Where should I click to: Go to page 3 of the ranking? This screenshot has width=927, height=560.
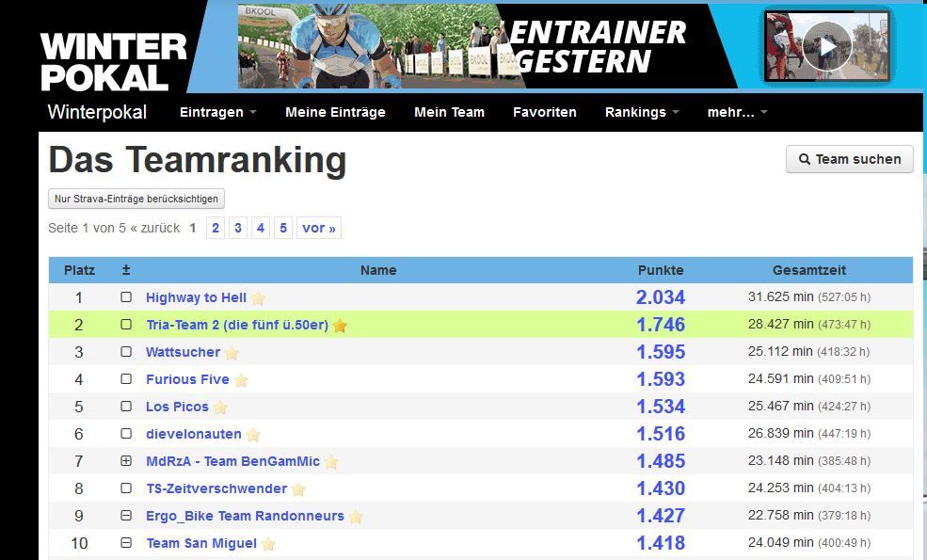(x=238, y=228)
